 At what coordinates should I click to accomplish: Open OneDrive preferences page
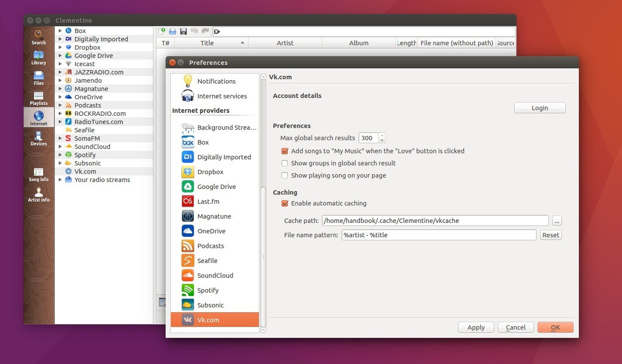215,231
